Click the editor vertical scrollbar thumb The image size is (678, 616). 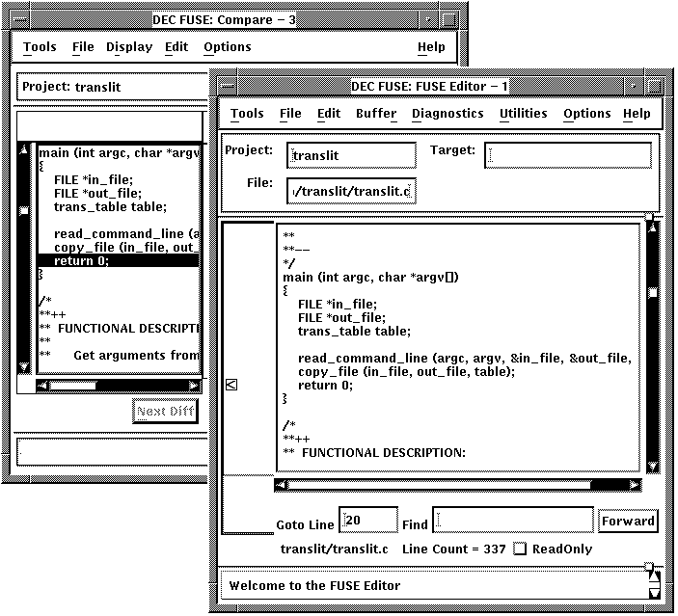point(653,292)
